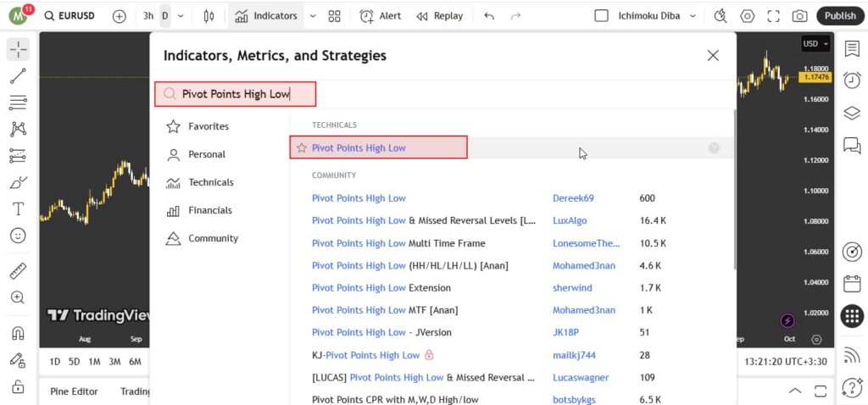The width and height of the screenshot is (868, 405).
Task: Select the Text annotation tool
Action: coord(18,208)
